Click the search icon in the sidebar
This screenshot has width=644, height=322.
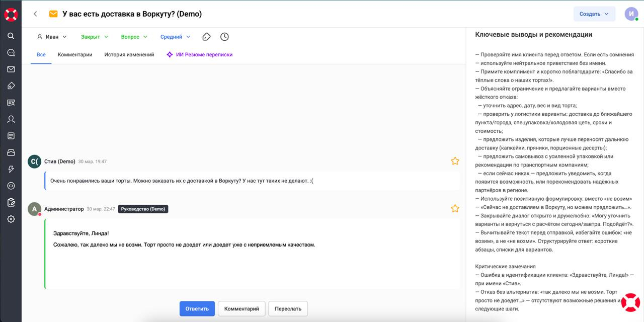[11, 36]
